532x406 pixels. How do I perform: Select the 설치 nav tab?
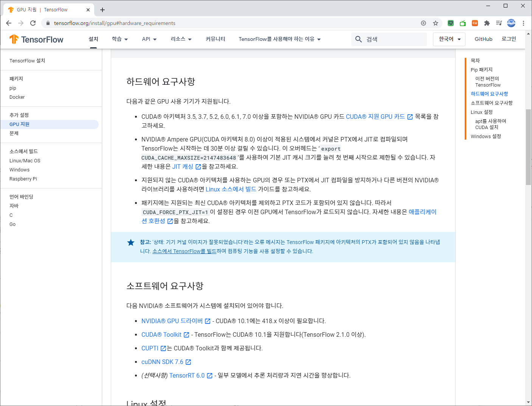[x=93, y=39]
